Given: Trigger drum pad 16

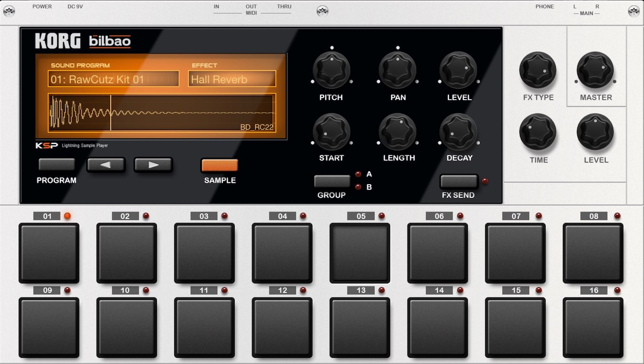Looking at the screenshot, I should pos(593,327).
